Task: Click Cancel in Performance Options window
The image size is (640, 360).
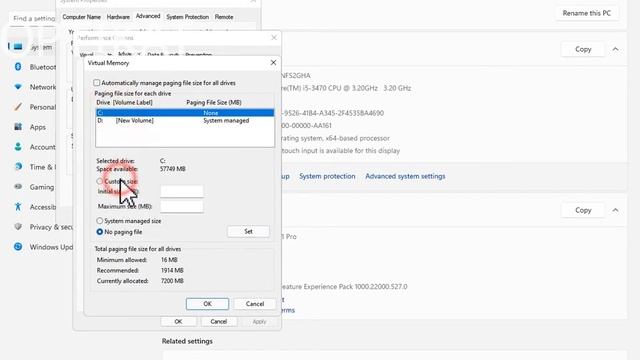Action: [218, 322]
